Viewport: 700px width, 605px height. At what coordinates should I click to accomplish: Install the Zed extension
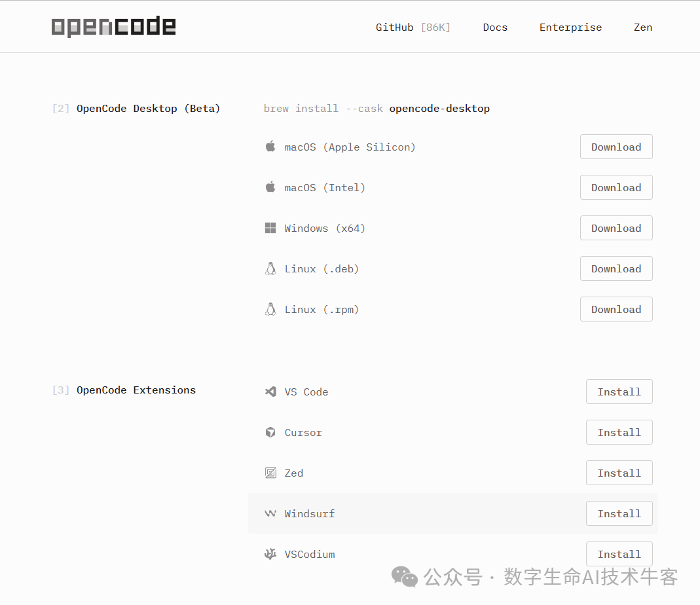click(x=619, y=473)
